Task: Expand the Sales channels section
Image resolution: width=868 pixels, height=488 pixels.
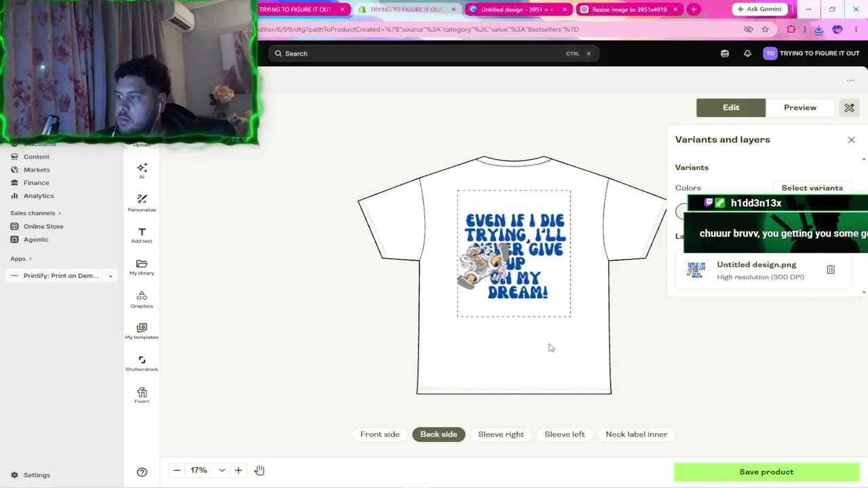Action: [x=35, y=213]
